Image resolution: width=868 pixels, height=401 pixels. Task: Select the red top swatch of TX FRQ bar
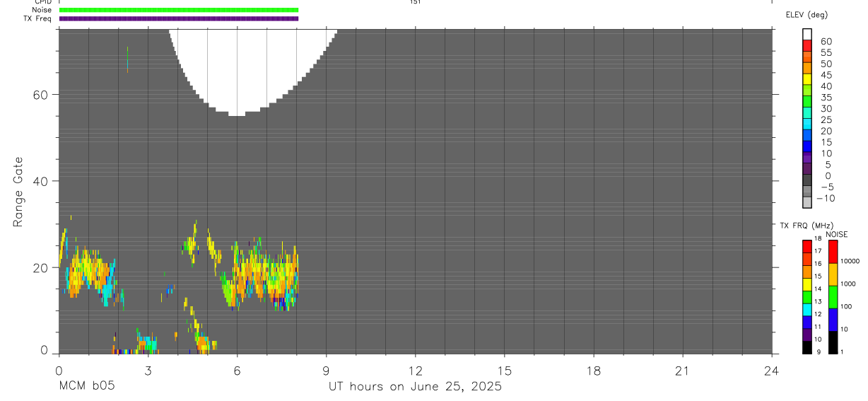807,245
